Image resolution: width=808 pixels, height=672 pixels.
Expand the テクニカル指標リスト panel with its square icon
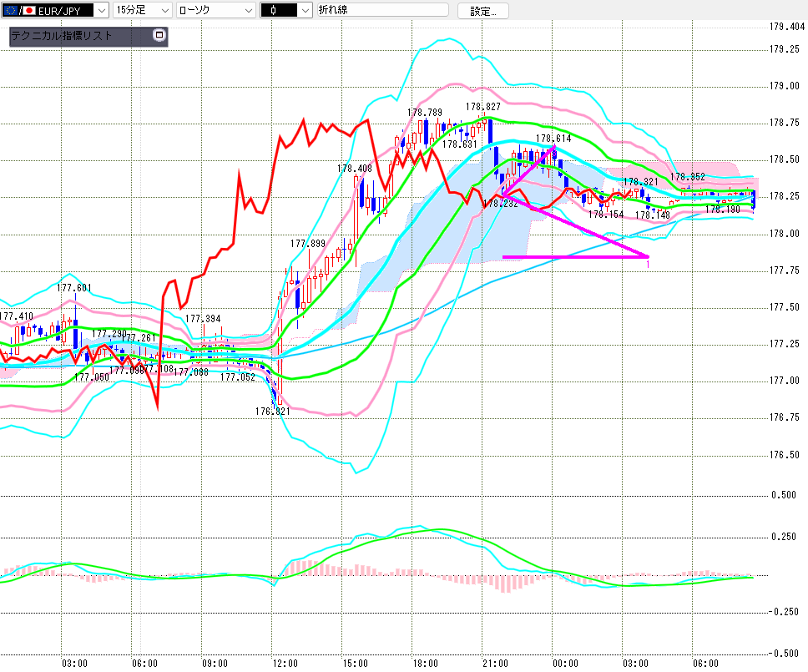coord(159,36)
